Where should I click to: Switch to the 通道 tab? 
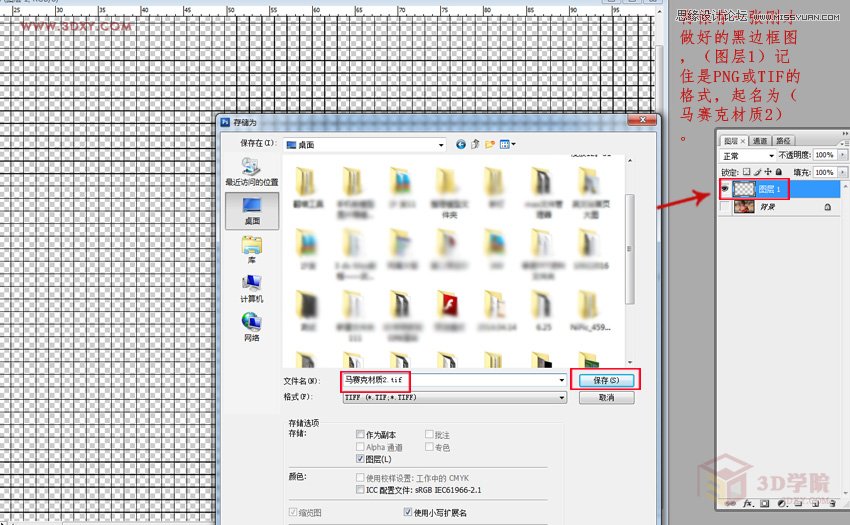click(760, 140)
